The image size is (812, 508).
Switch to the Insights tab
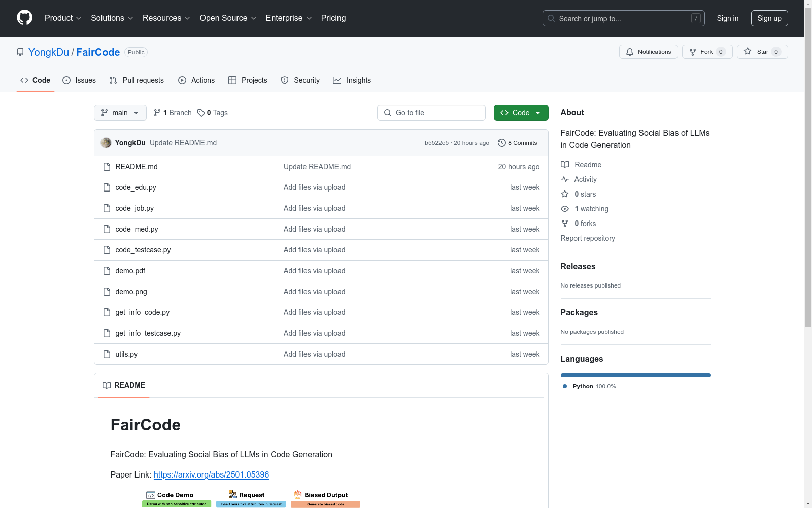pyautogui.click(x=352, y=80)
